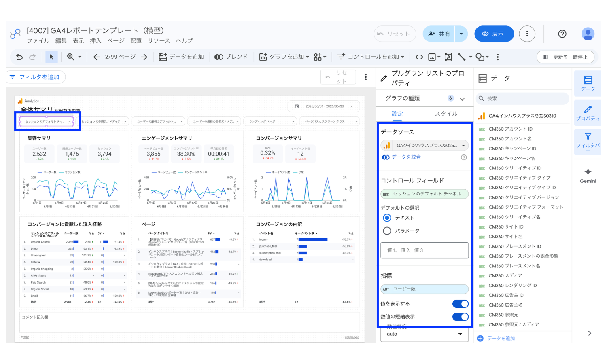Expand the グラフの種類 chevron
607x364 pixels.
point(462,99)
